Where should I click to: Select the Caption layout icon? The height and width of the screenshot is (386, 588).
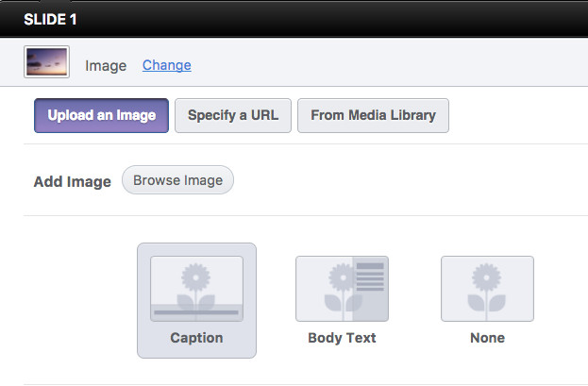(x=196, y=289)
